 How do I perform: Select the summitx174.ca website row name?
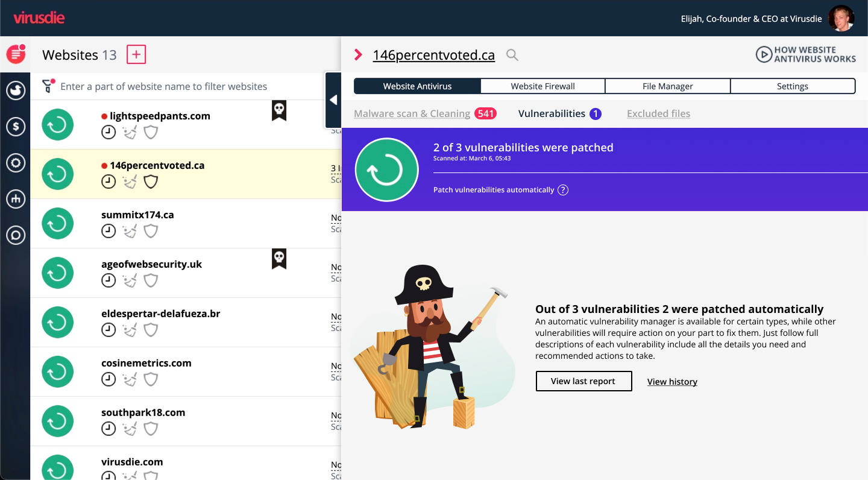[x=137, y=215]
